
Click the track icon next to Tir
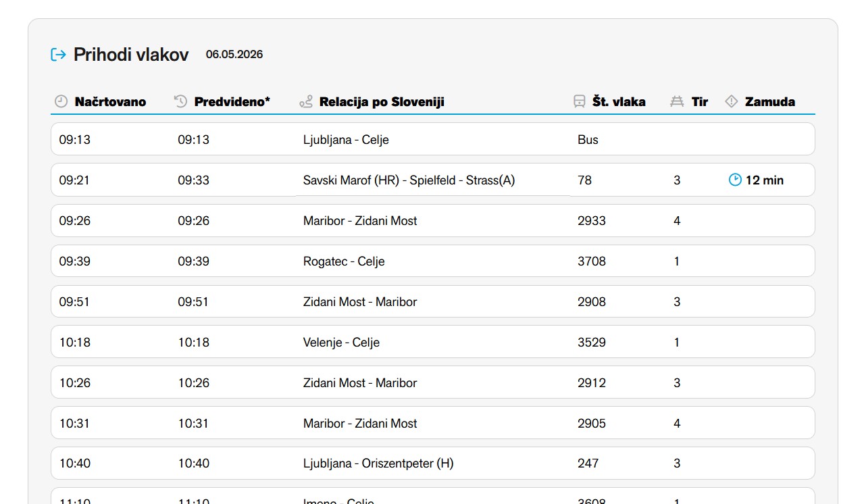tap(677, 101)
